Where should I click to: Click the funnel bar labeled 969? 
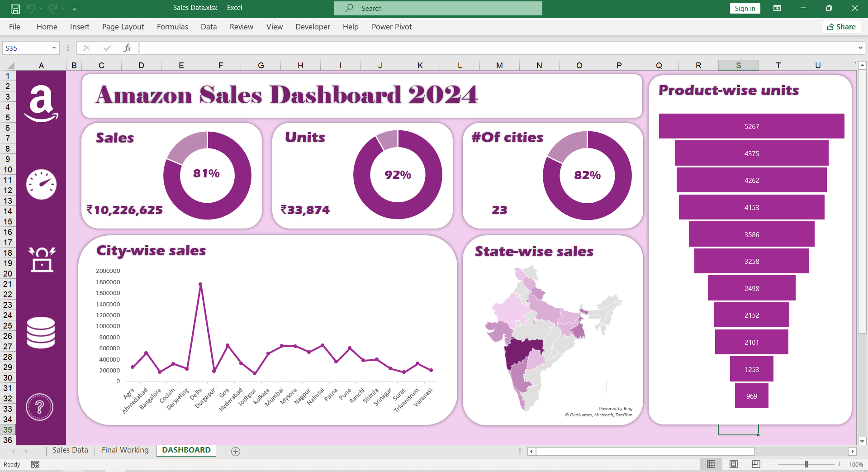coord(751,396)
